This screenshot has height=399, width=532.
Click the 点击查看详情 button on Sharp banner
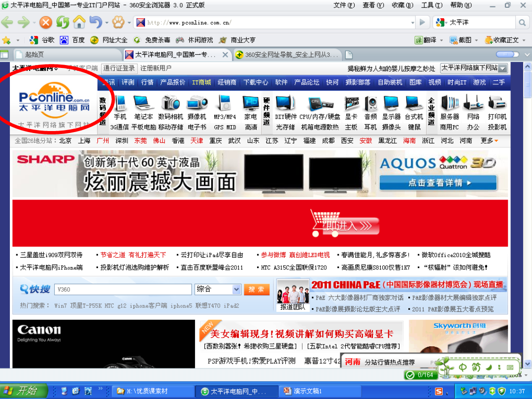pyautogui.click(x=438, y=183)
